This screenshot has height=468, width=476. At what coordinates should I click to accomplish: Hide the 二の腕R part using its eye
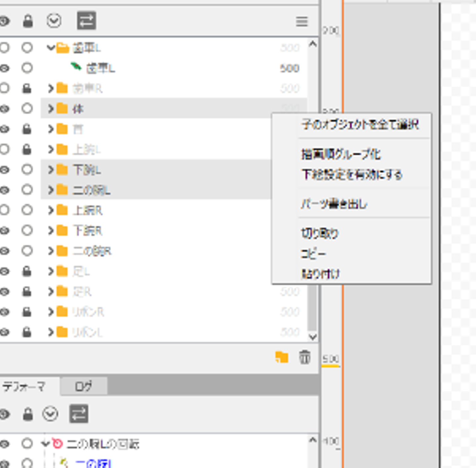pyautogui.click(x=4, y=251)
